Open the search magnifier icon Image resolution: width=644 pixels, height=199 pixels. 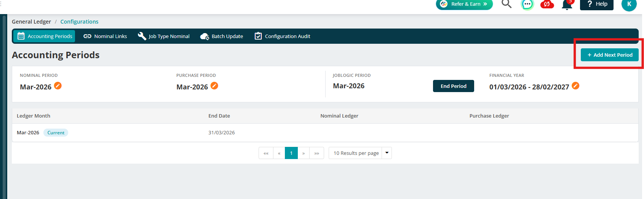[506, 4]
